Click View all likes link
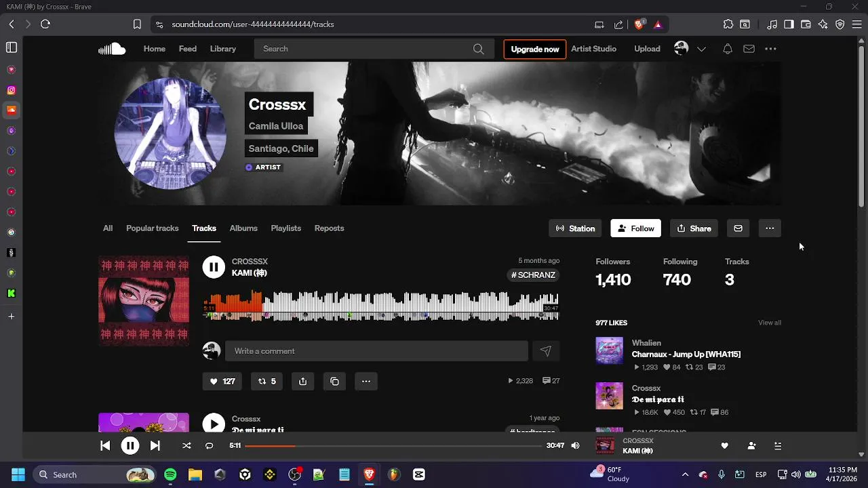868x488 pixels. [770, 323]
